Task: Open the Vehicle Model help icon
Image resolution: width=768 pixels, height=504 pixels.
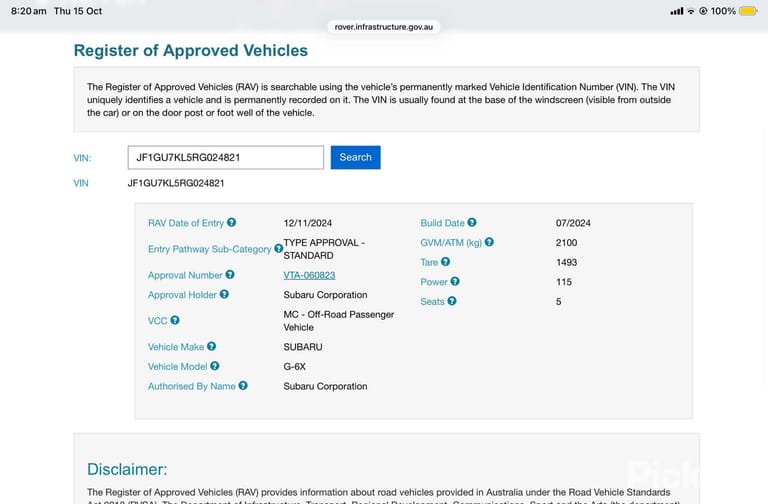Action: coord(215,366)
